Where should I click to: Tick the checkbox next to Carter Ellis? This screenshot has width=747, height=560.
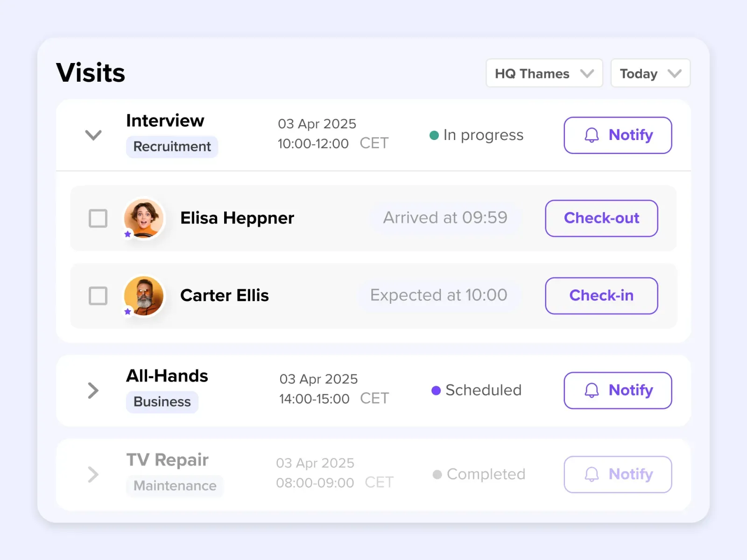98,296
